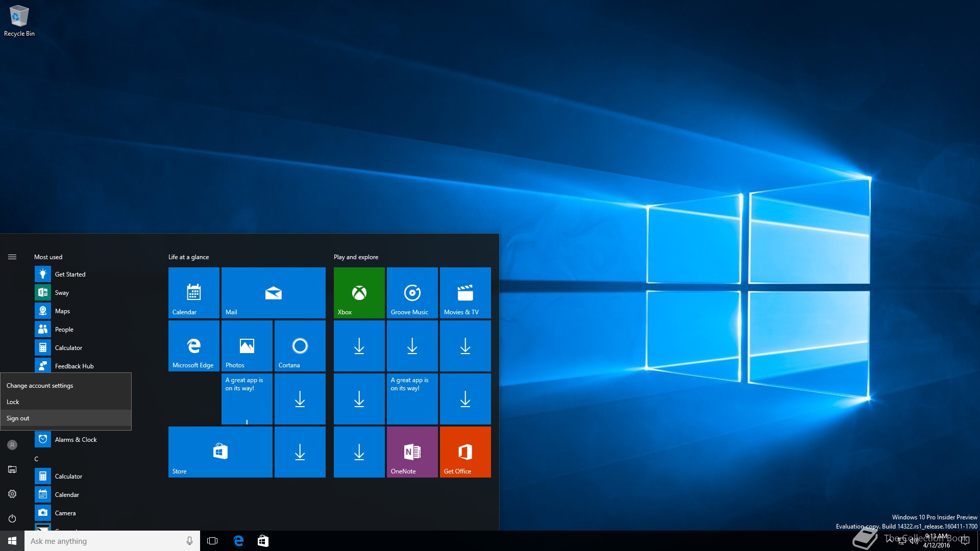Open the Groove Music tile
The width and height of the screenshot is (980, 551).
pos(412,293)
